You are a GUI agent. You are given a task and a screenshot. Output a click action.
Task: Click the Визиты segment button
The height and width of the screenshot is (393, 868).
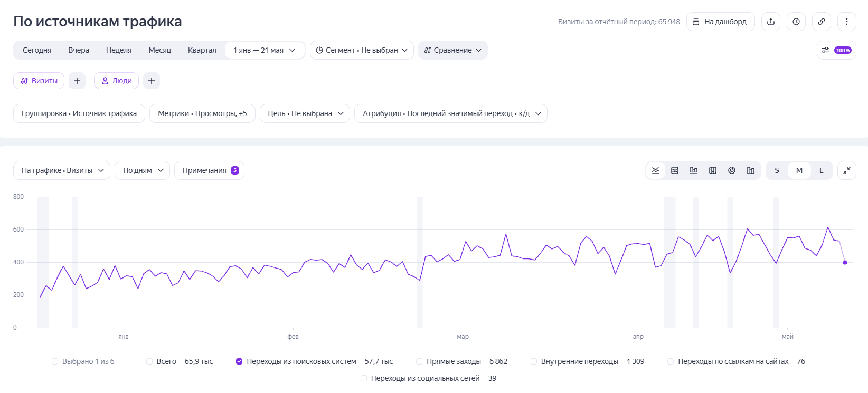tap(39, 81)
